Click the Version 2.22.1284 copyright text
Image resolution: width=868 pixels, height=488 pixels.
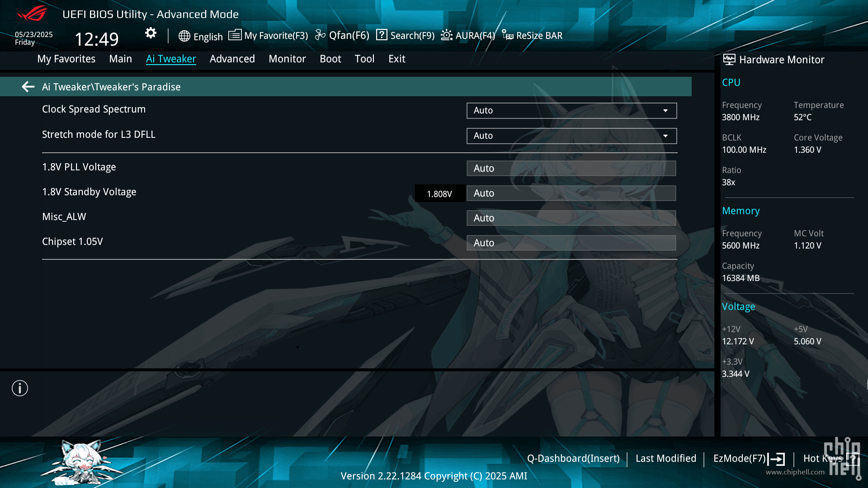coord(434,476)
